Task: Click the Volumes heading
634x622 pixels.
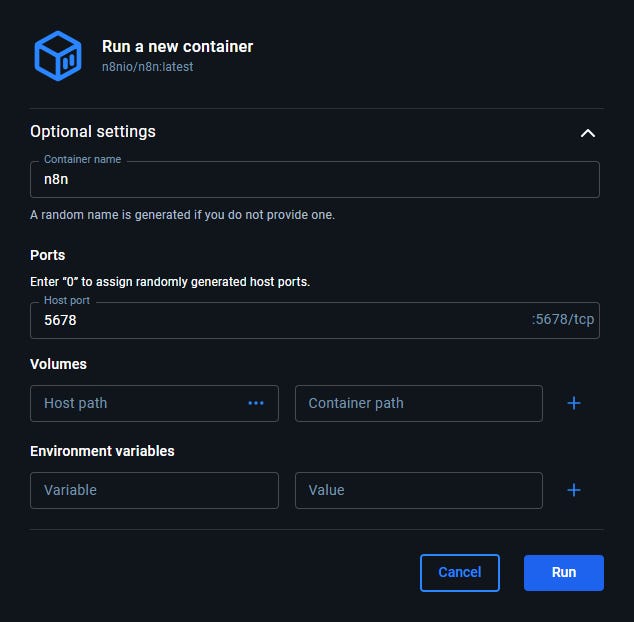Action: pyautogui.click(x=58, y=364)
